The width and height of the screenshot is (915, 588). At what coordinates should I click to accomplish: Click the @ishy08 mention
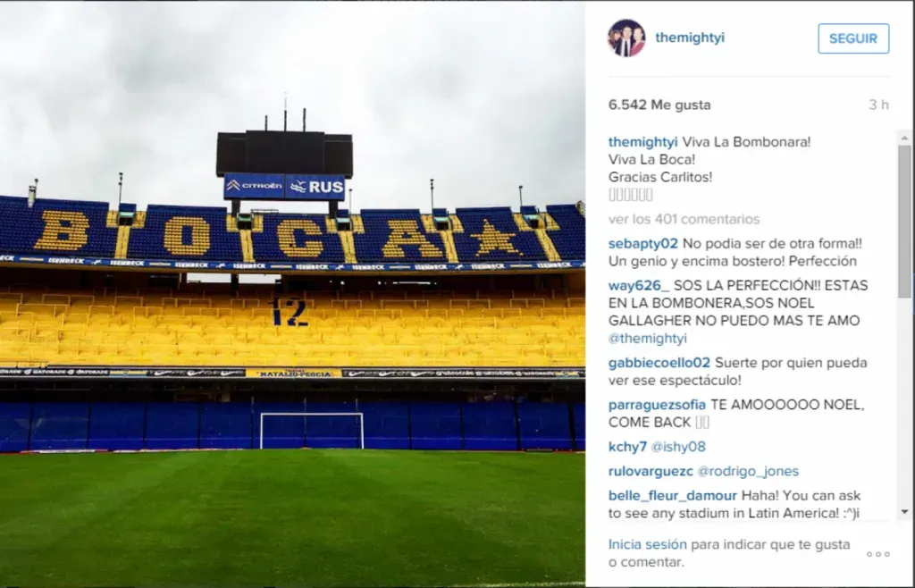[678, 447]
